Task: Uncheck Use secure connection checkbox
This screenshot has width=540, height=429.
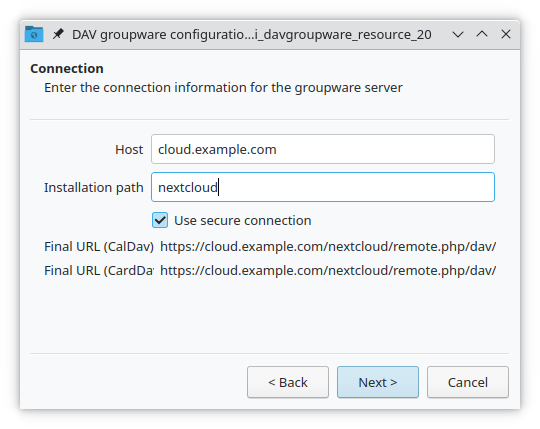Action: (160, 220)
